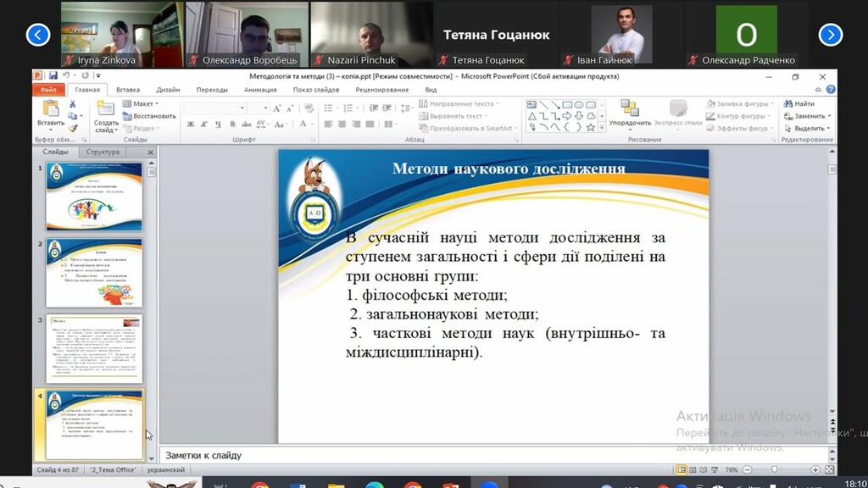
Task: Click the Format Painter brush icon
Action: 73,128
